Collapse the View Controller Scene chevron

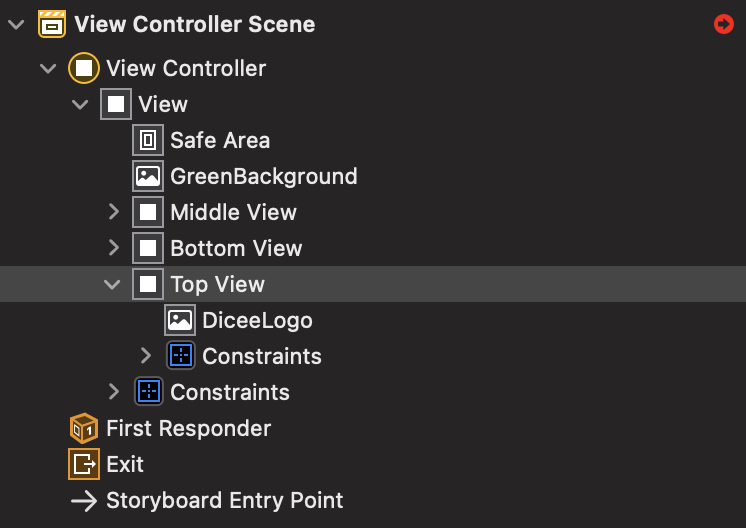coord(16,24)
